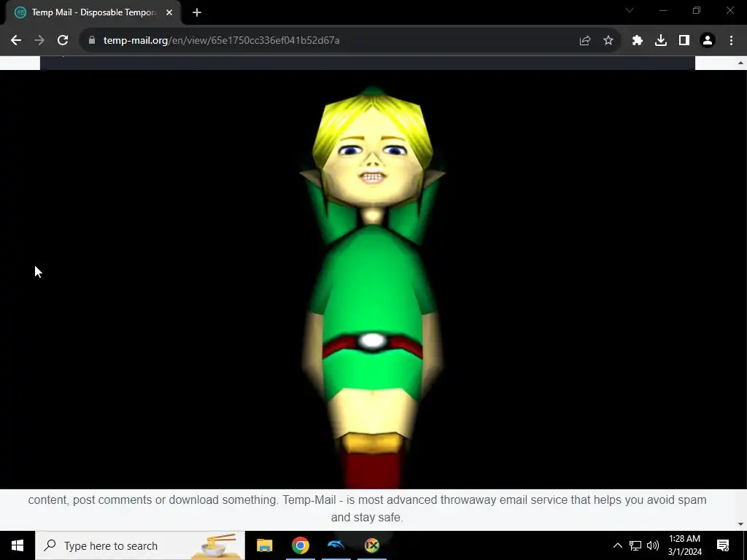Open File Explorer from the taskbar
Screen dimensions: 747x560
[x=264, y=545]
